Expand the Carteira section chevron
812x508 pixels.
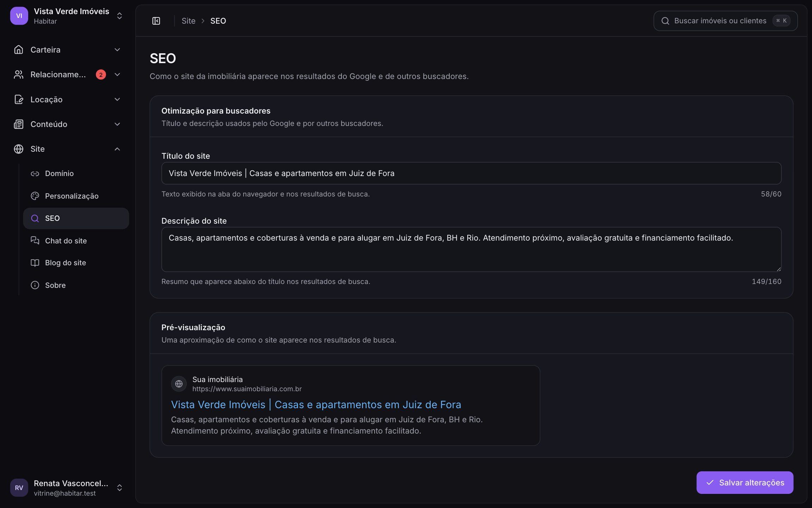pos(117,50)
